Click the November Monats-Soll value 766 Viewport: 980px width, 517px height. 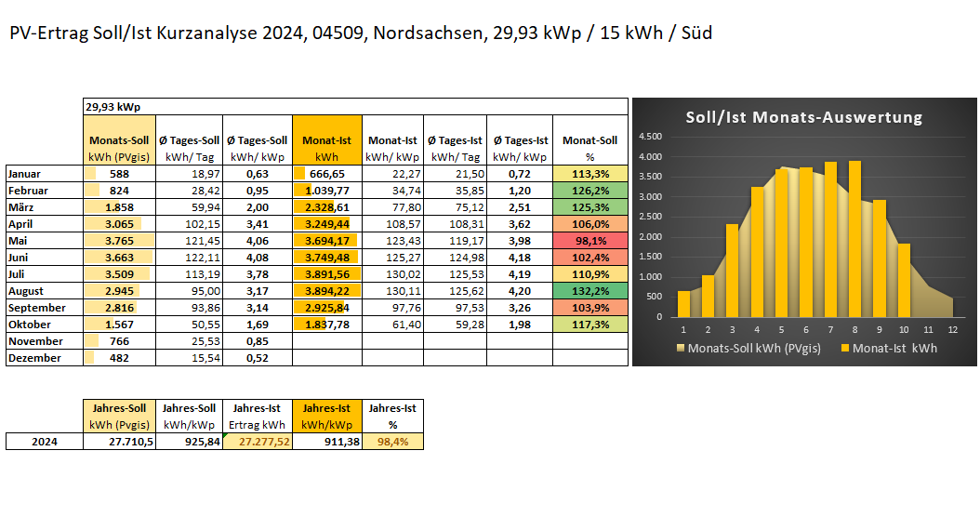pyautogui.click(x=119, y=340)
